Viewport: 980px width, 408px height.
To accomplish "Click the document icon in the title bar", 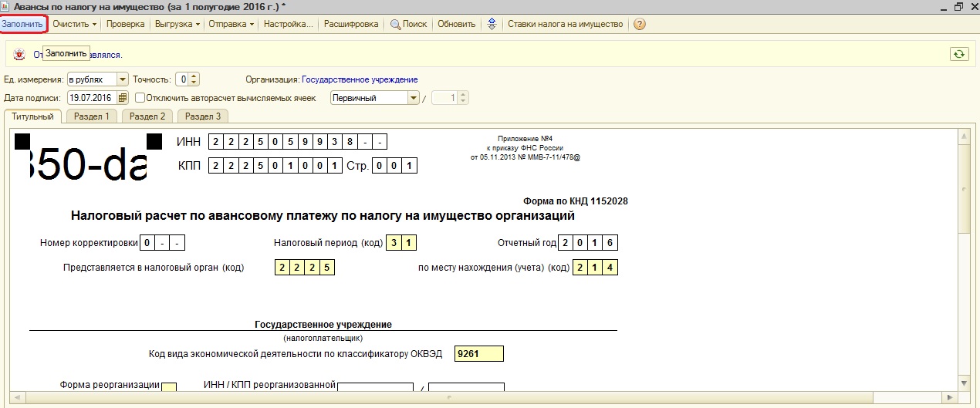I will coord(6,6).
